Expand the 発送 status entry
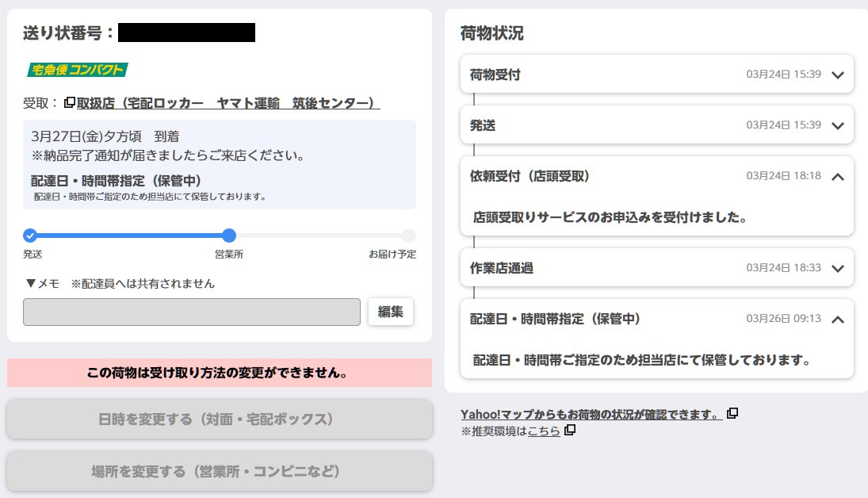 pos(837,125)
